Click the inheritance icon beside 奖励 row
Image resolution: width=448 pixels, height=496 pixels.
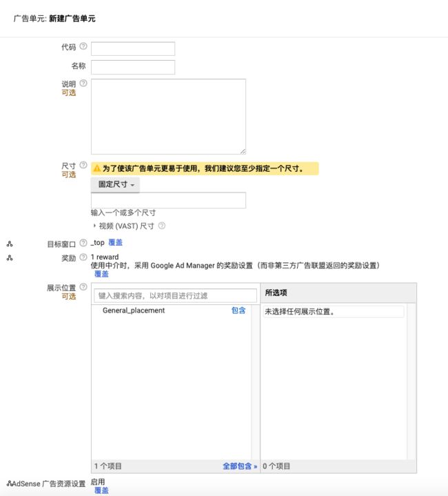10,258
